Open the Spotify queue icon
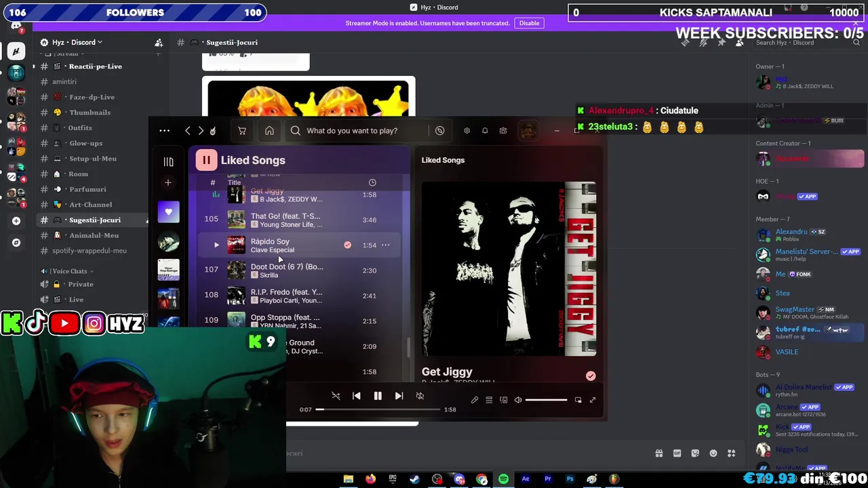 (489, 400)
